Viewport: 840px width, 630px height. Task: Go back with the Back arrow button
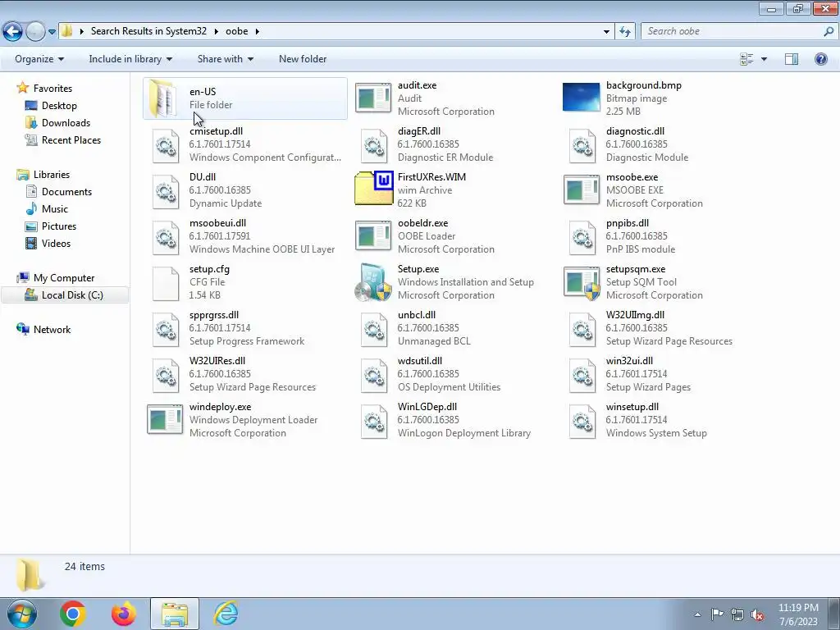click(13, 32)
